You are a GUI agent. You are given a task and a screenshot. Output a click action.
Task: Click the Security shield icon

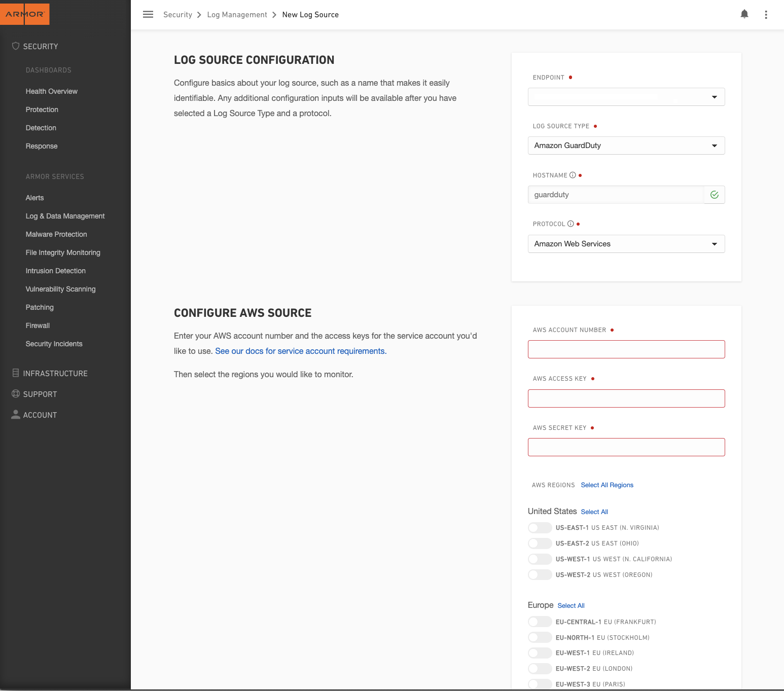pos(16,46)
